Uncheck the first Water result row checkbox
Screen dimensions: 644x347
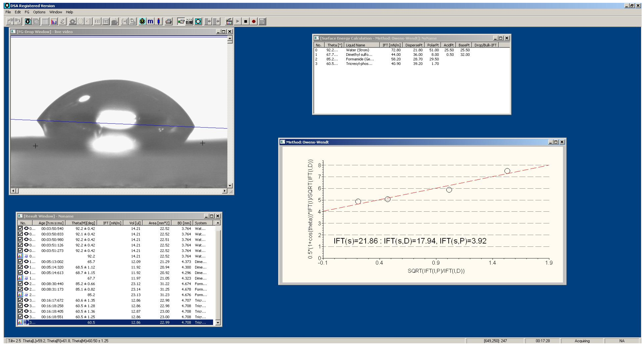(x=20, y=228)
